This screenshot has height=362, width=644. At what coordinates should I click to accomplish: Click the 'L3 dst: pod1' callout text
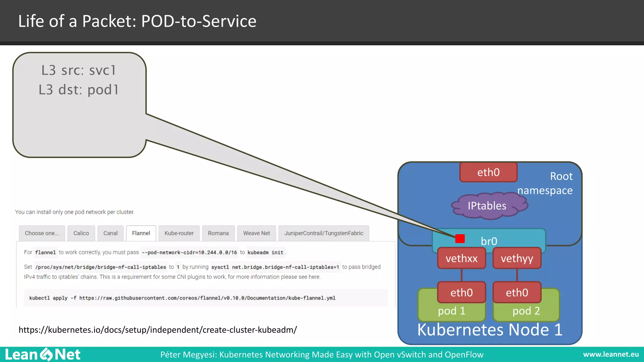click(x=79, y=90)
